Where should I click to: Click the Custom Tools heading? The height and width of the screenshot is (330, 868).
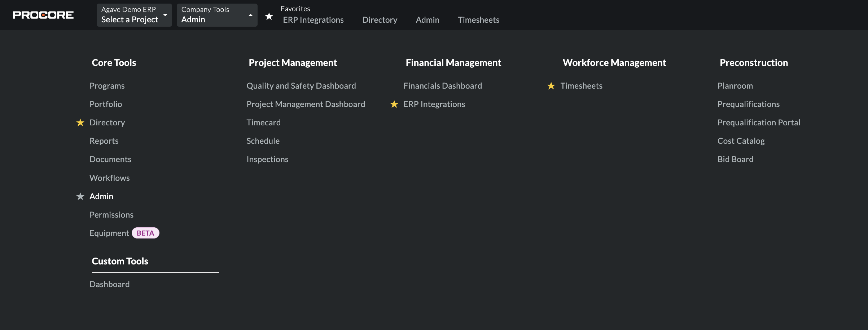[120, 261]
